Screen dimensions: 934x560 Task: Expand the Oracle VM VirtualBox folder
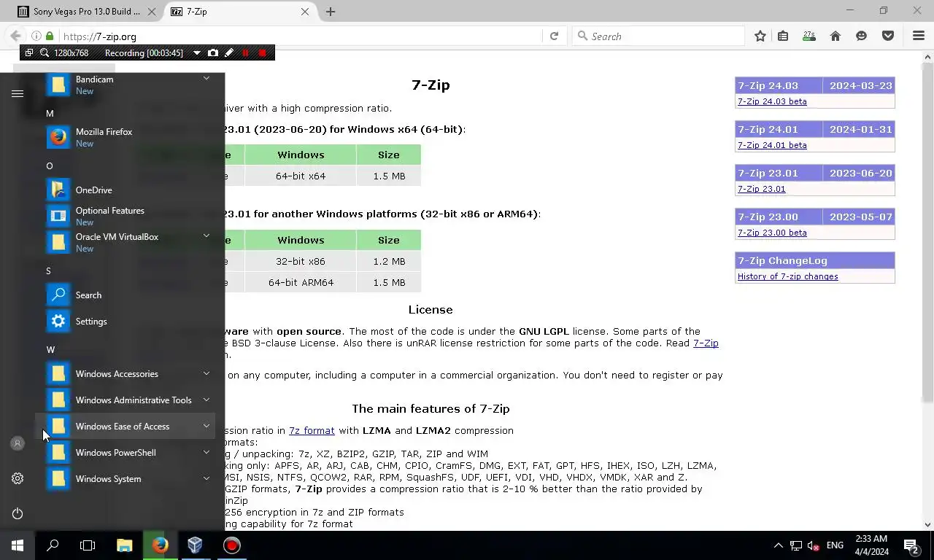click(206, 236)
